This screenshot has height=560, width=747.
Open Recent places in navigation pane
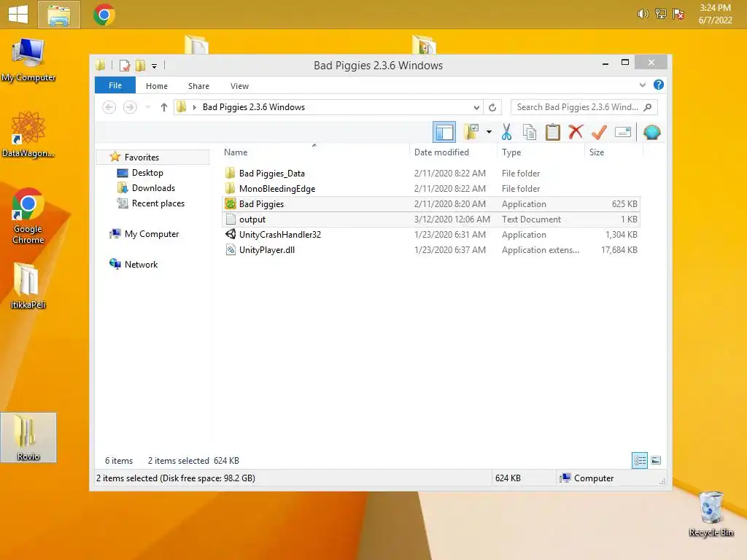point(158,203)
